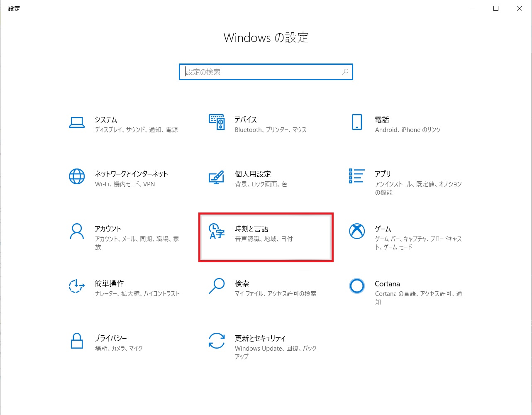Click "Cortana の言語、アクセス許可、通知" description
Viewport: 532px width, 415px height.
click(418, 298)
